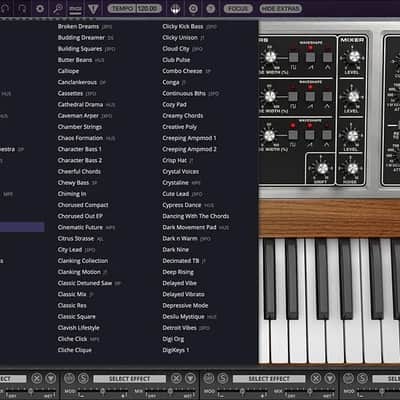The image size is (400, 400).
Task: Click the S icon of right SELECT EFFECT slot
Action: coord(223,378)
